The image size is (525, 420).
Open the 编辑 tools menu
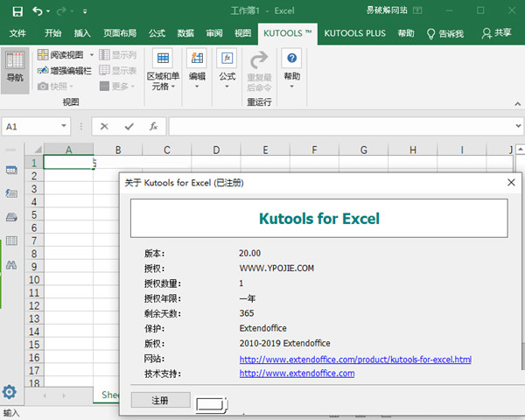pos(197,70)
